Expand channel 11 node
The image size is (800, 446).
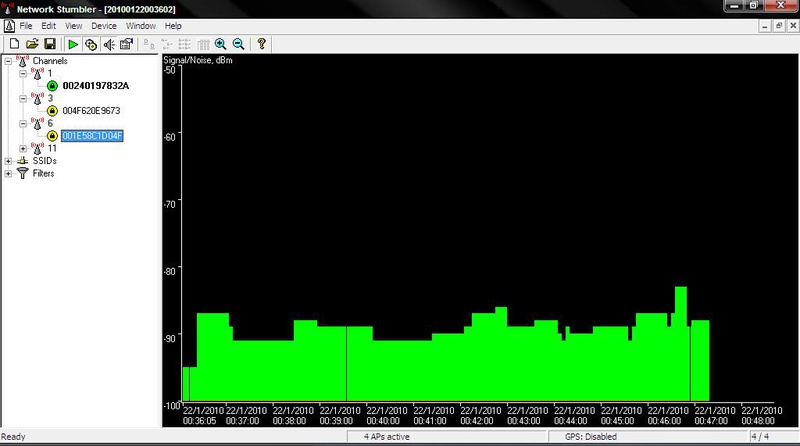click(23, 148)
